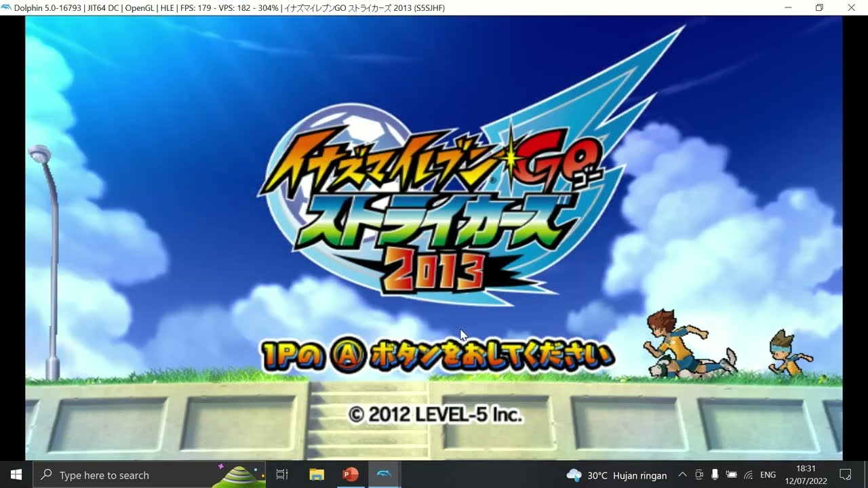Open Task View from the taskbar
The image size is (868, 488).
coord(283,474)
